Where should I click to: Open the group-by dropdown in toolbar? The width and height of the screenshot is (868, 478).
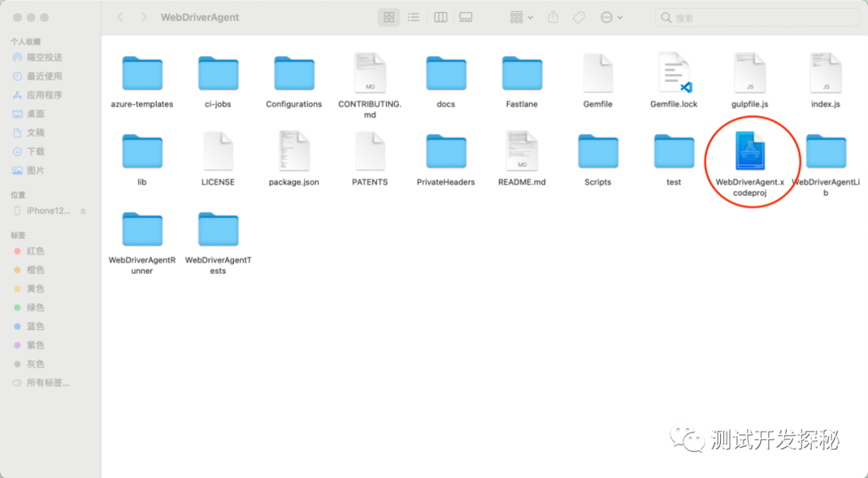click(x=522, y=18)
